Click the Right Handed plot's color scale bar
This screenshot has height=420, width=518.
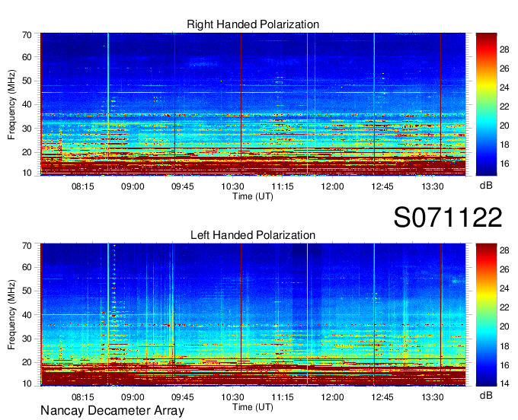[486, 104]
